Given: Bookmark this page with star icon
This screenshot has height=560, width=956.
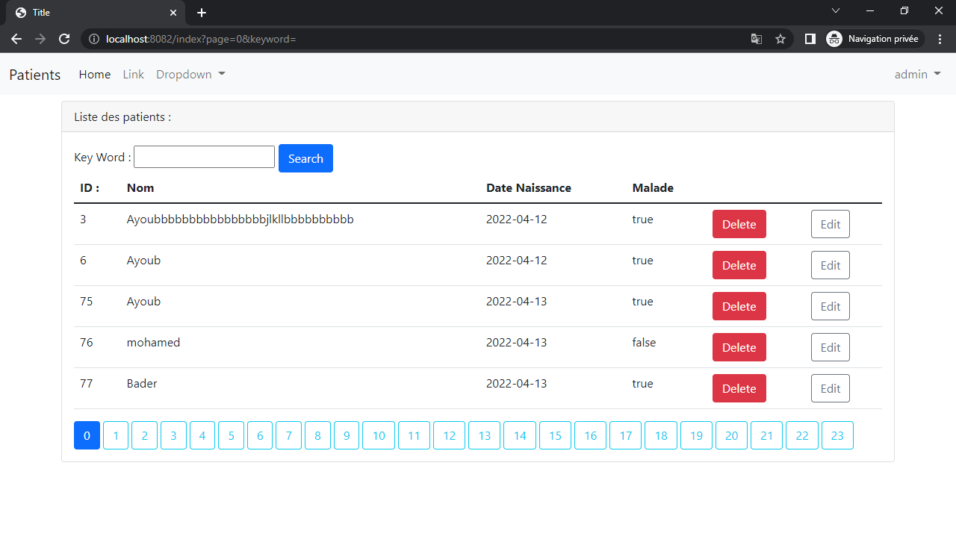Looking at the screenshot, I should (x=780, y=39).
